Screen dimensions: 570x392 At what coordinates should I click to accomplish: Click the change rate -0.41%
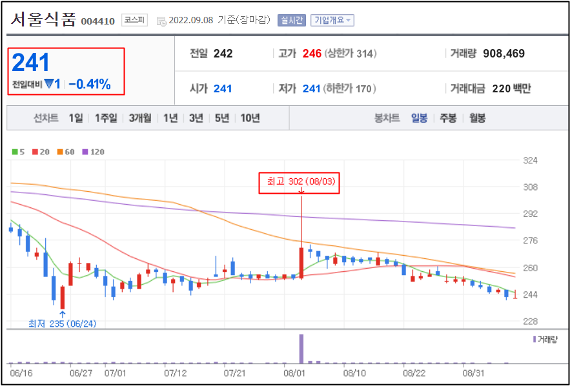click(90, 85)
